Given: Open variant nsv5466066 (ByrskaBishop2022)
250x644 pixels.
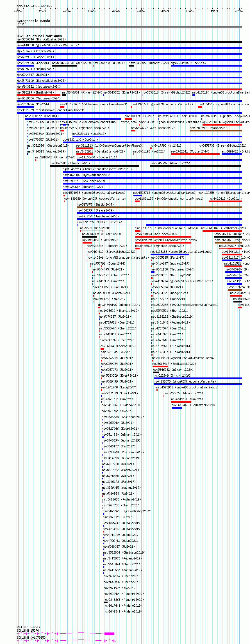Looking at the screenshot, I should [127, 511].
